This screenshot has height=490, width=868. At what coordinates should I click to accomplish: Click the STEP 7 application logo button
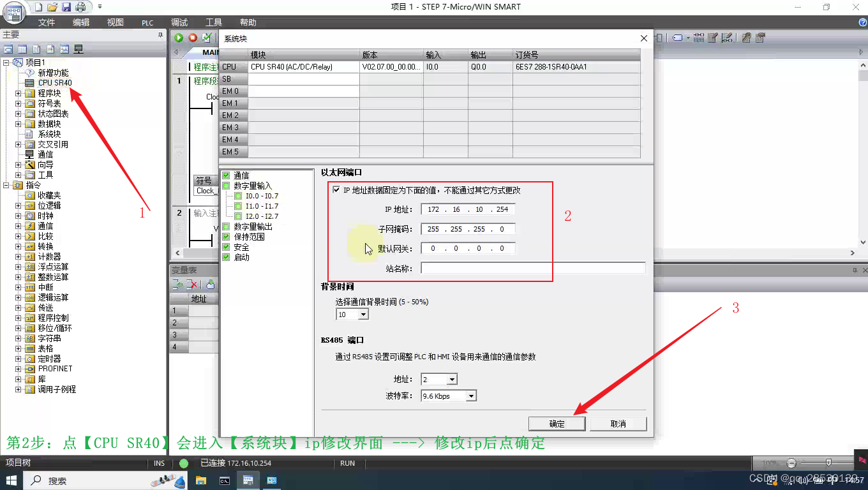pos(14,11)
